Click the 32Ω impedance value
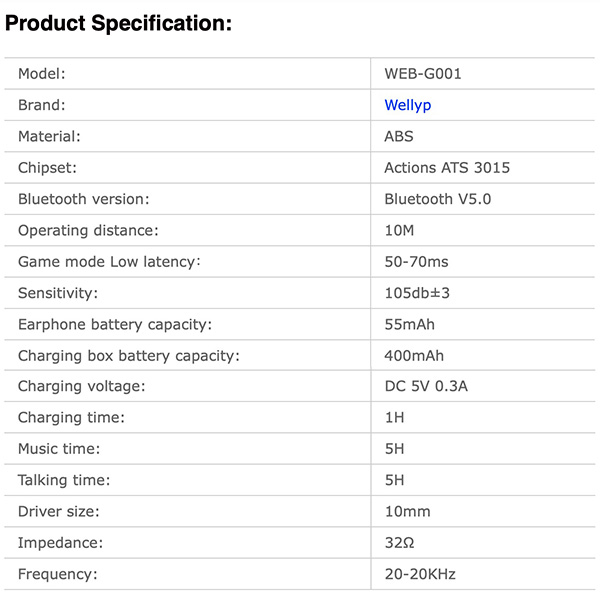This screenshot has height=600, width=600. click(399, 543)
